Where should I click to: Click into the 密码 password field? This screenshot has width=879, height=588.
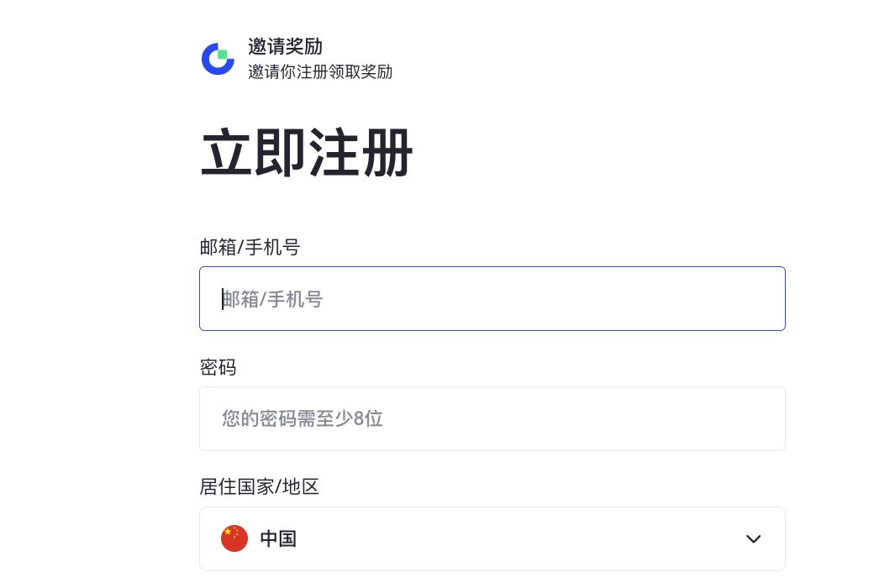click(492, 418)
